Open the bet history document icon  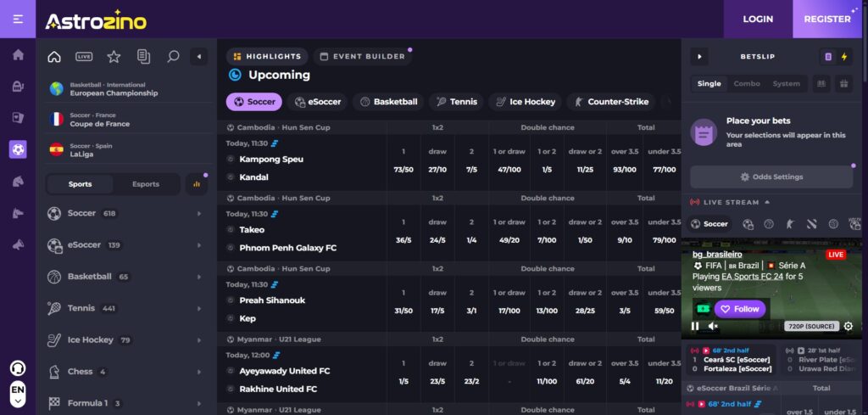point(143,57)
